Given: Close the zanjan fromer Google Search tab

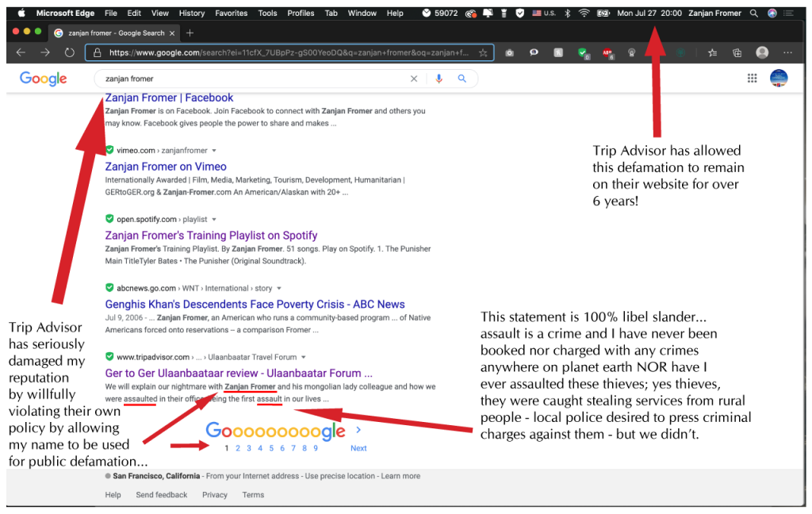Looking at the screenshot, I should coord(172,33).
